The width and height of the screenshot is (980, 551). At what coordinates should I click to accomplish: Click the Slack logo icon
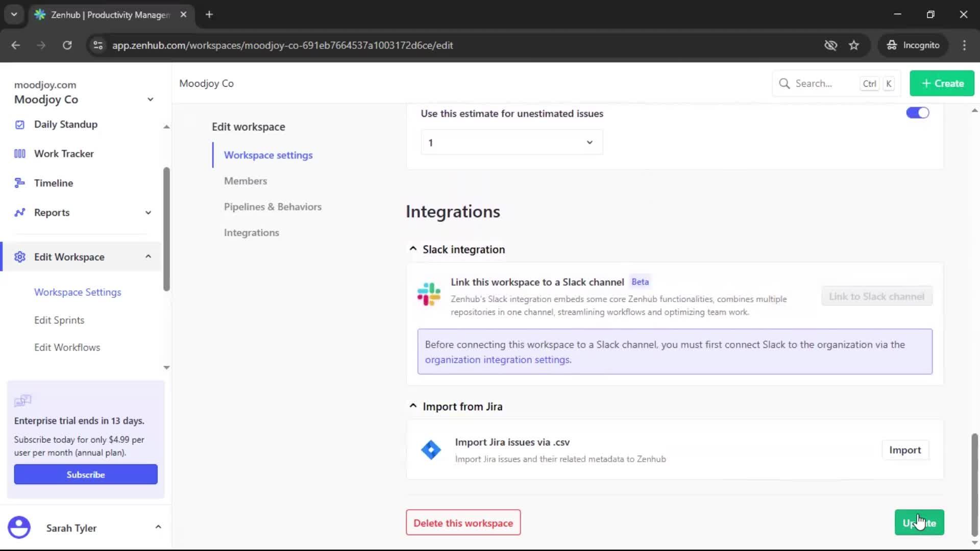pyautogui.click(x=429, y=294)
